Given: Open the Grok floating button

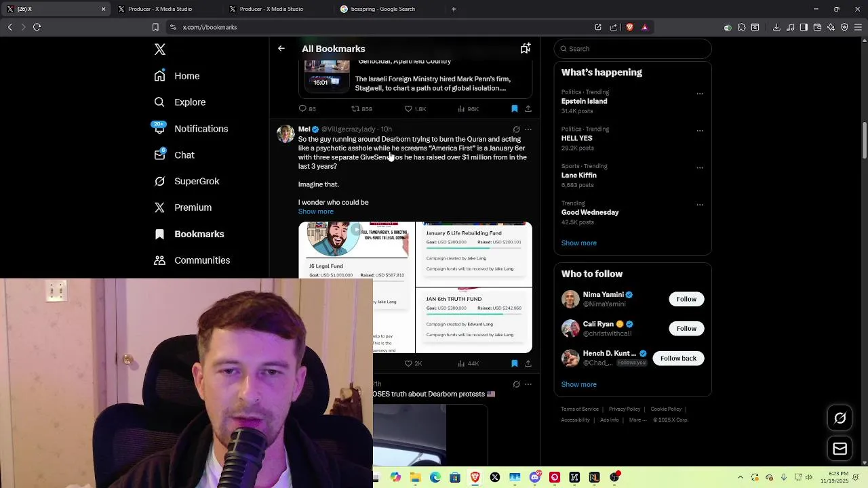Looking at the screenshot, I should click(x=840, y=418).
